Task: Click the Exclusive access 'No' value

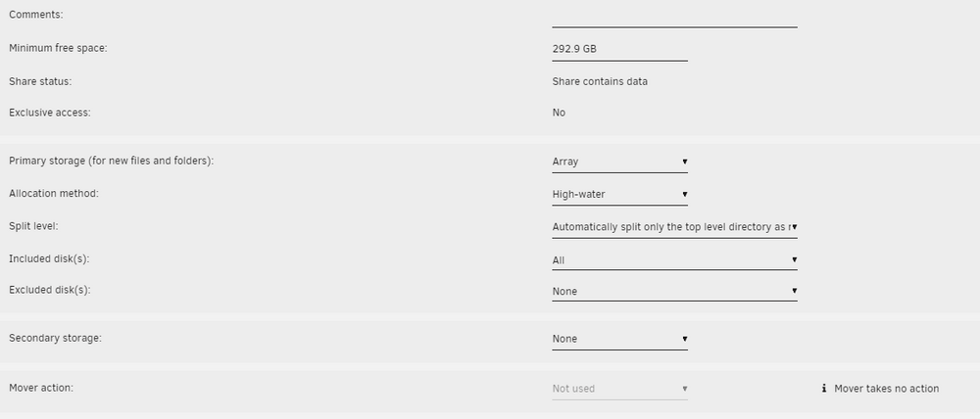Action: coord(559,113)
